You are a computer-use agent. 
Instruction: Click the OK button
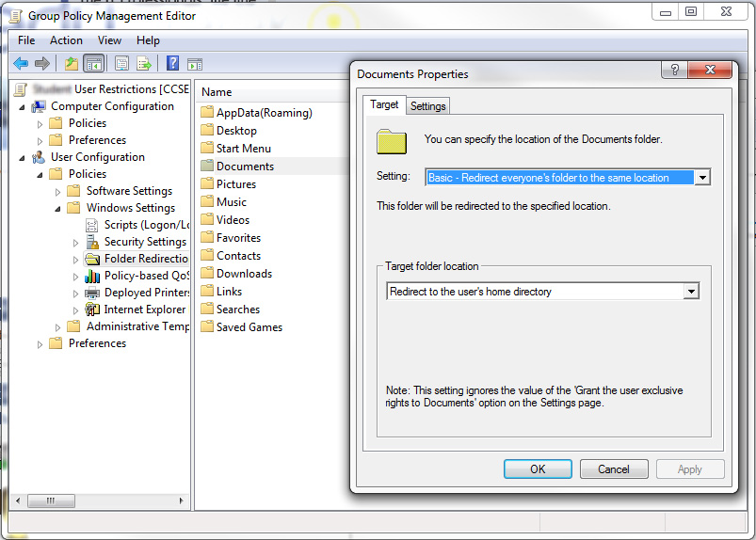[x=538, y=469]
